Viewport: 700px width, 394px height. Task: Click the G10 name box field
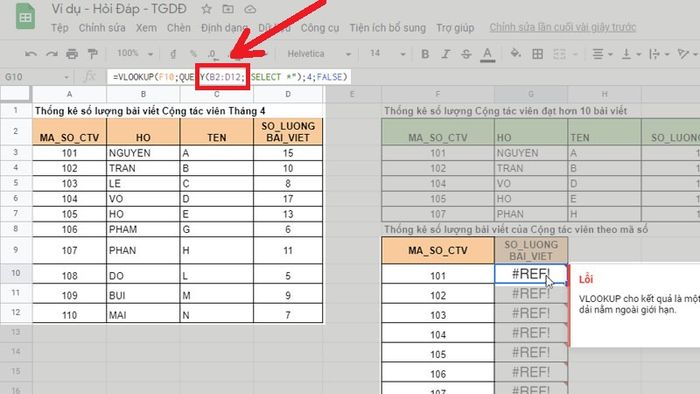(32, 77)
